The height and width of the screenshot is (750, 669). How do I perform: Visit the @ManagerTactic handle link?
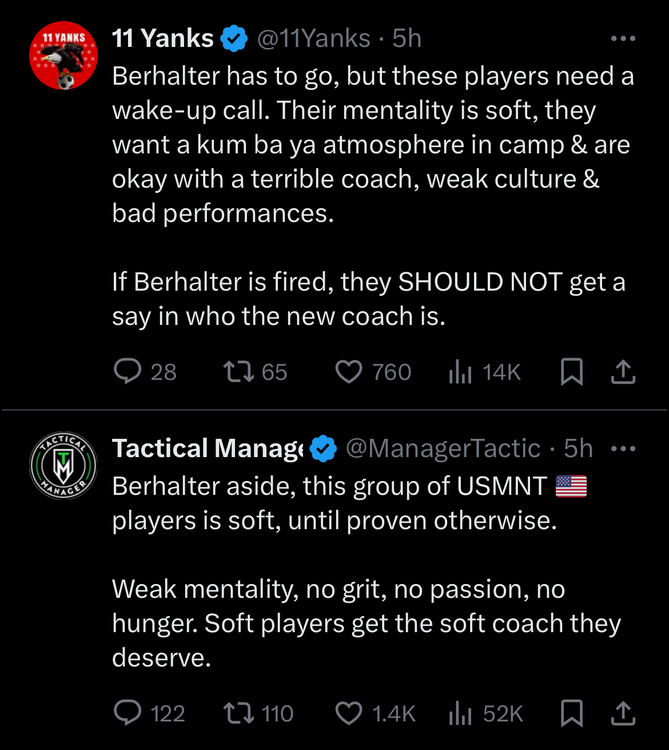click(x=443, y=449)
